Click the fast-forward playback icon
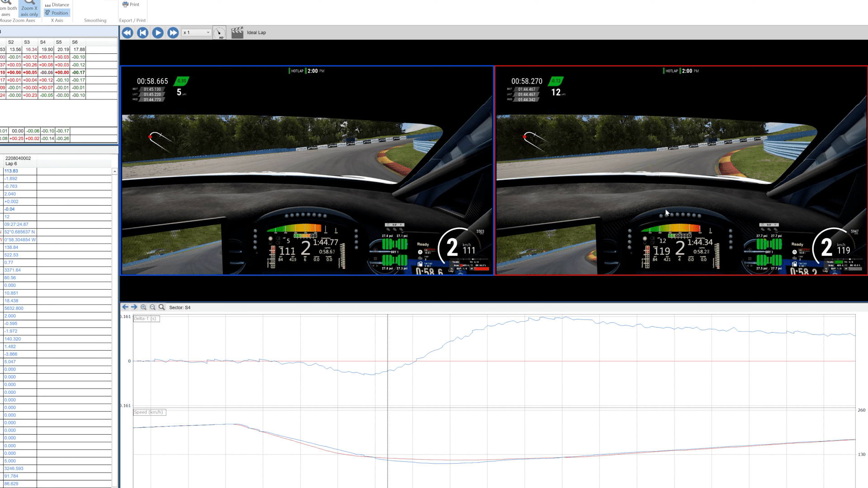Image resolution: width=868 pixels, height=488 pixels. (173, 32)
